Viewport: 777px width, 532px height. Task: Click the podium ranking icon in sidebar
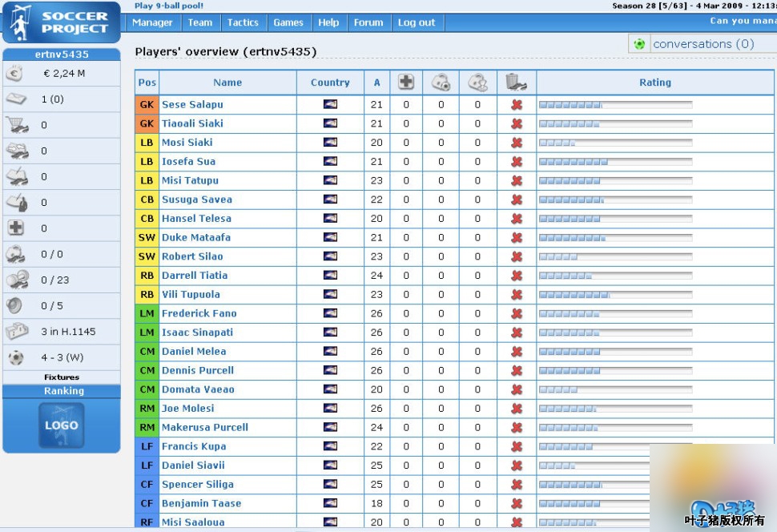tap(16, 332)
